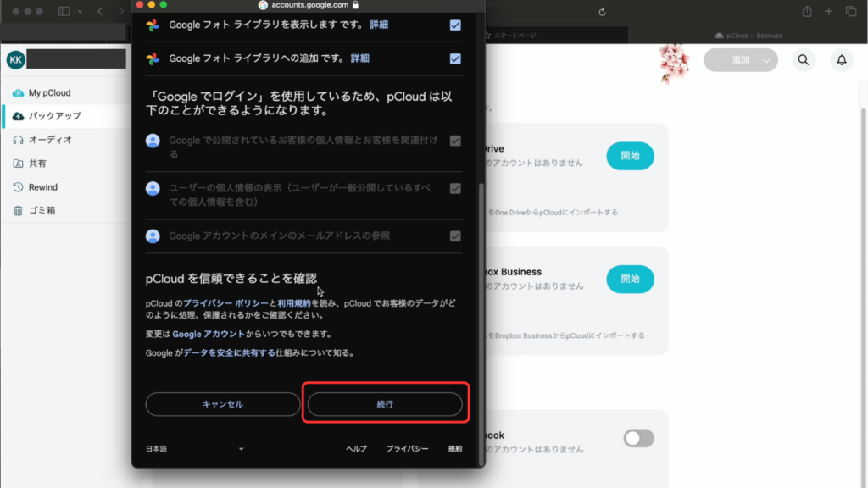
Task: Open 詳細 link for フォト ライブラリへの追加
Action: point(359,58)
